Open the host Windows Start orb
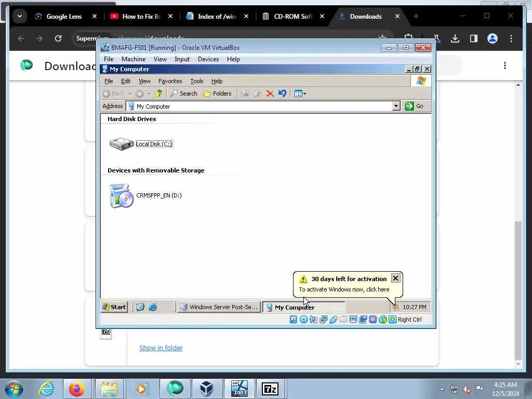 (14, 389)
